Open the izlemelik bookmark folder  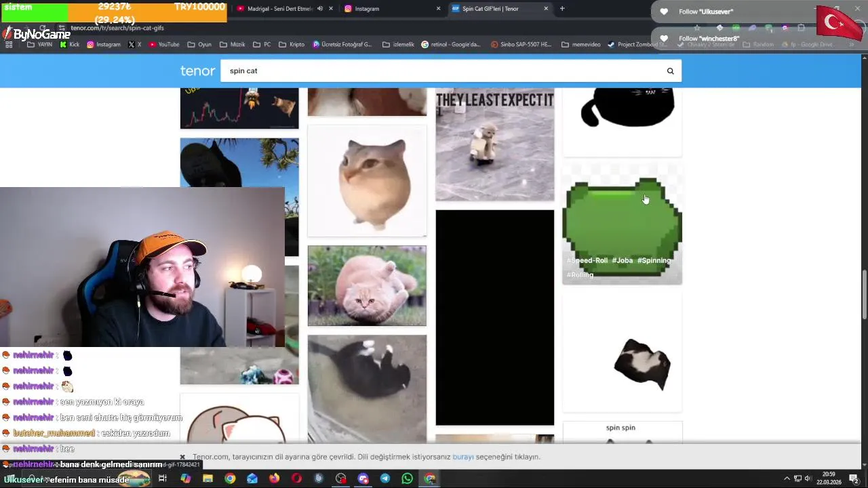coord(398,45)
